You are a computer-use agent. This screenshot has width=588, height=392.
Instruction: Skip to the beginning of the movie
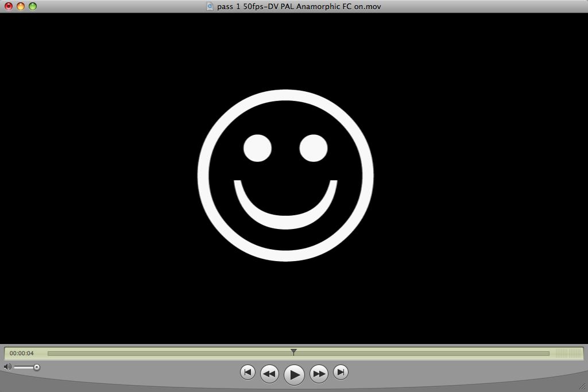[247, 372]
